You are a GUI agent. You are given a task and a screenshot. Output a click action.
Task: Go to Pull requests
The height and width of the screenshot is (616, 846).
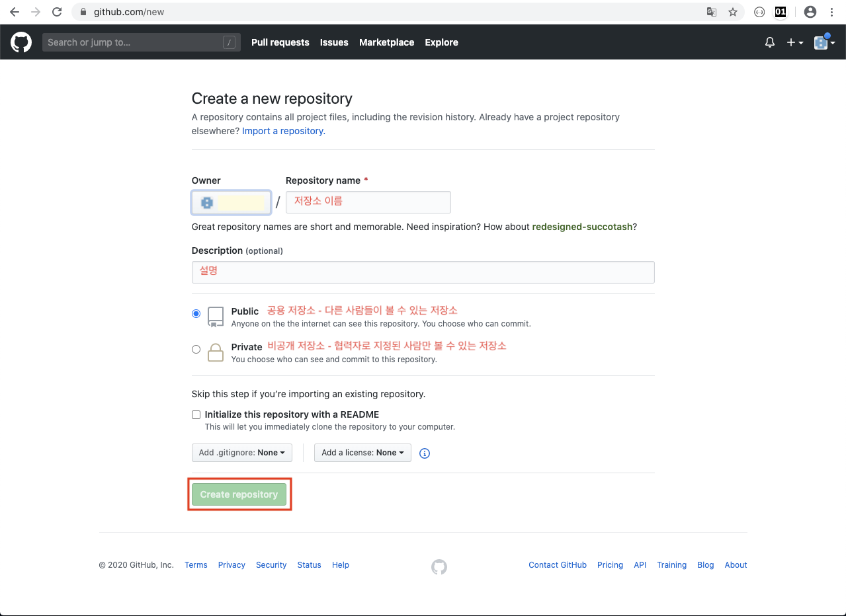[x=280, y=42]
